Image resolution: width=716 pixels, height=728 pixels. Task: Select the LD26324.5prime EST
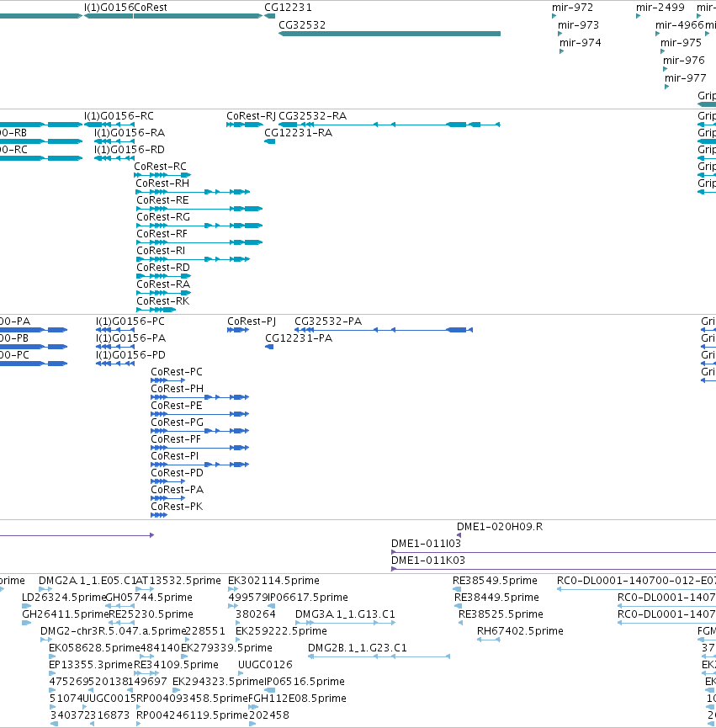tap(26, 606)
